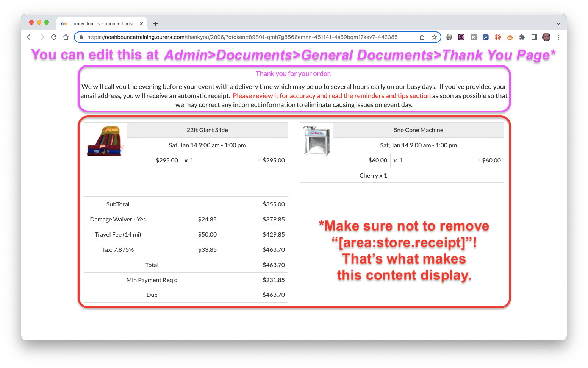View site security via the lock icon
This screenshot has width=588, height=368.
(x=81, y=37)
